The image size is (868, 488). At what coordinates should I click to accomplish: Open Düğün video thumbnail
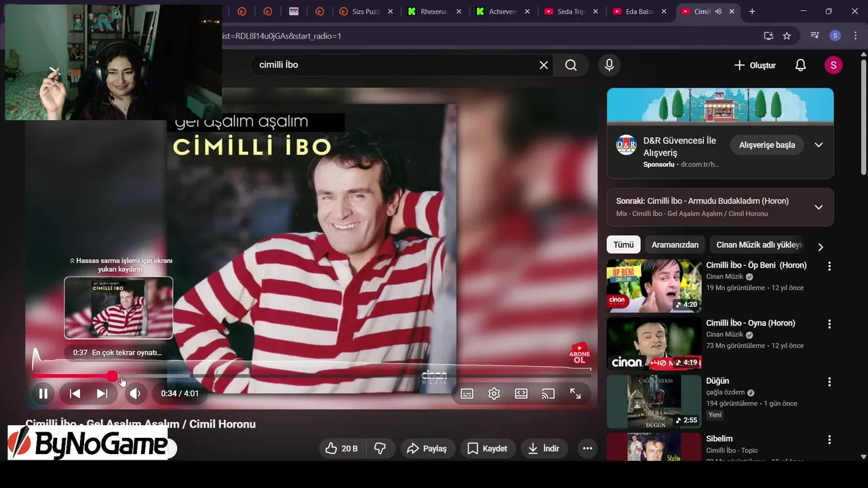654,401
